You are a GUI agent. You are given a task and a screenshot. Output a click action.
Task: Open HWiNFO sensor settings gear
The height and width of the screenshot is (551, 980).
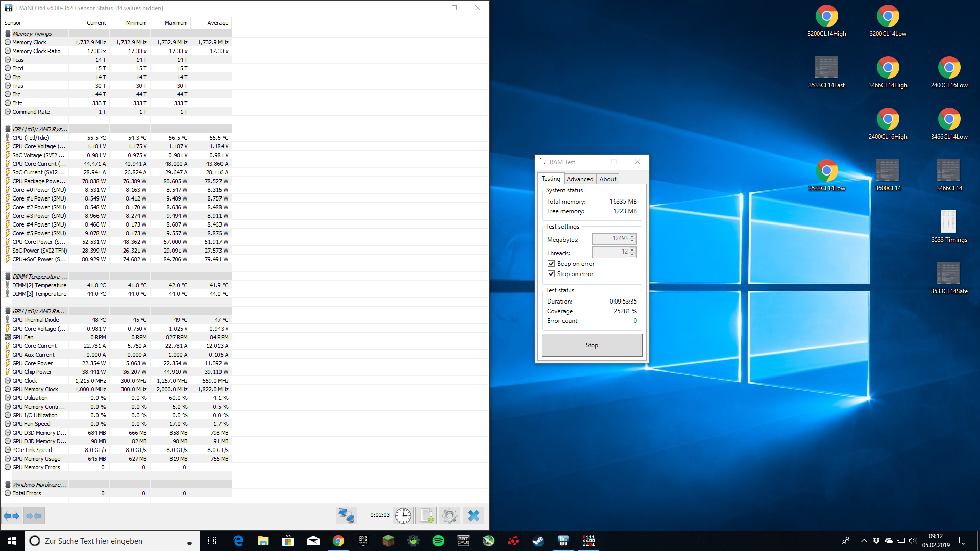(450, 516)
